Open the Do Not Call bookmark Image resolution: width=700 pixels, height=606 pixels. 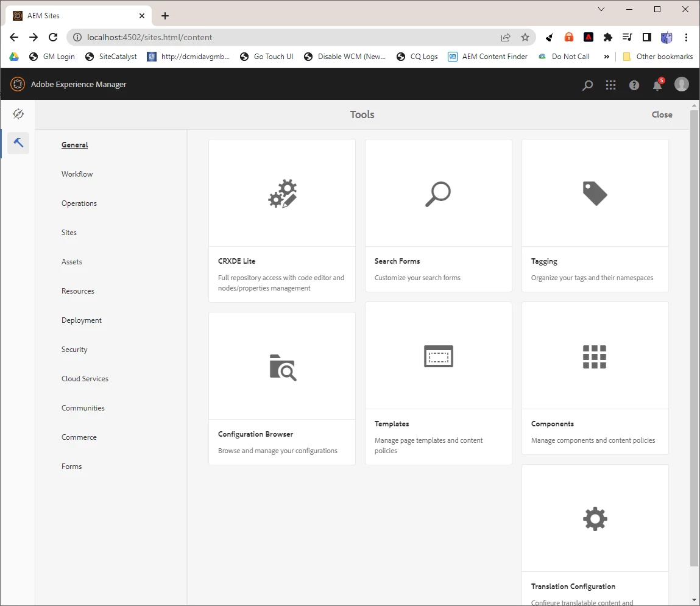pyautogui.click(x=564, y=57)
